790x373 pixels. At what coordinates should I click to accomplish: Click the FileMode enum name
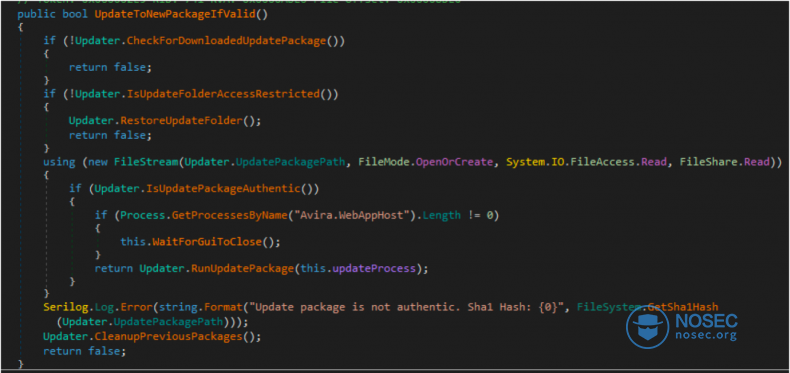click(x=384, y=162)
